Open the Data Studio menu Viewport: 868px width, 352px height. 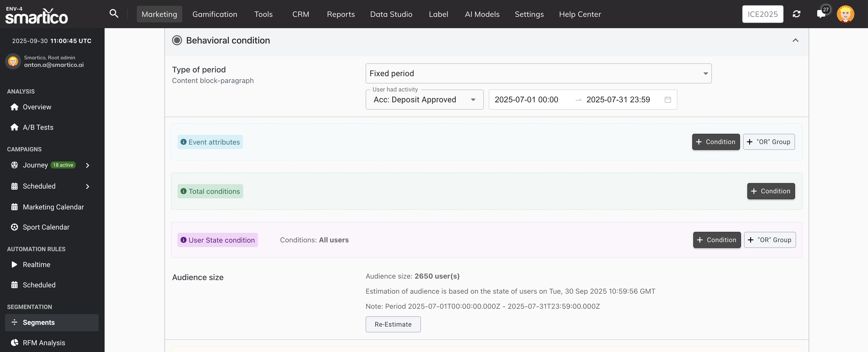click(x=391, y=14)
